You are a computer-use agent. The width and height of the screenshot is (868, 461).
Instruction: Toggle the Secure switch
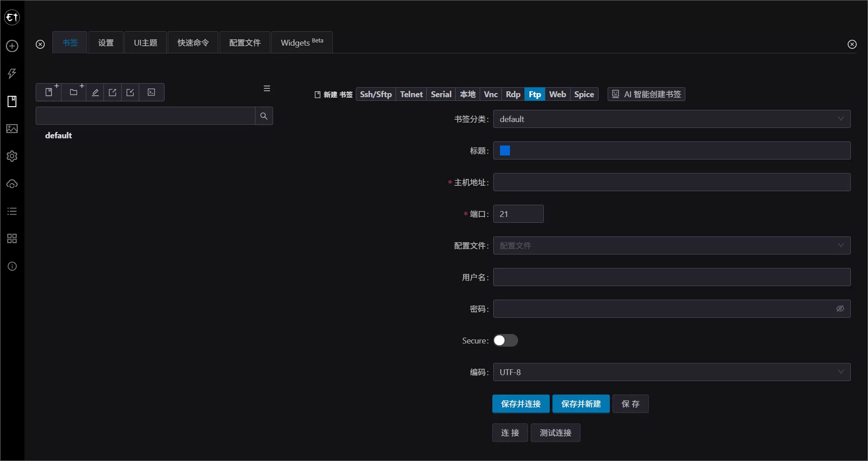(505, 340)
